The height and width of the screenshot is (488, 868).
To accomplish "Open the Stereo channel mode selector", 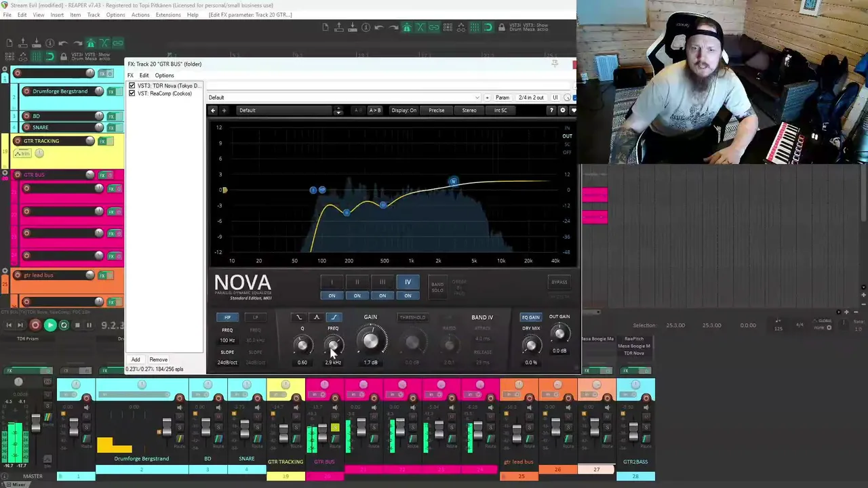I will click(x=469, y=110).
